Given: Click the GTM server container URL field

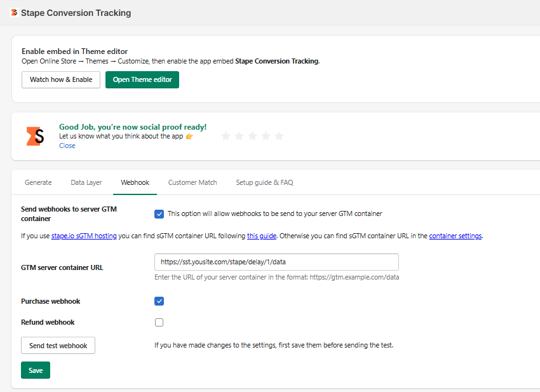Looking at the screenshot, I should click(276, 262).
